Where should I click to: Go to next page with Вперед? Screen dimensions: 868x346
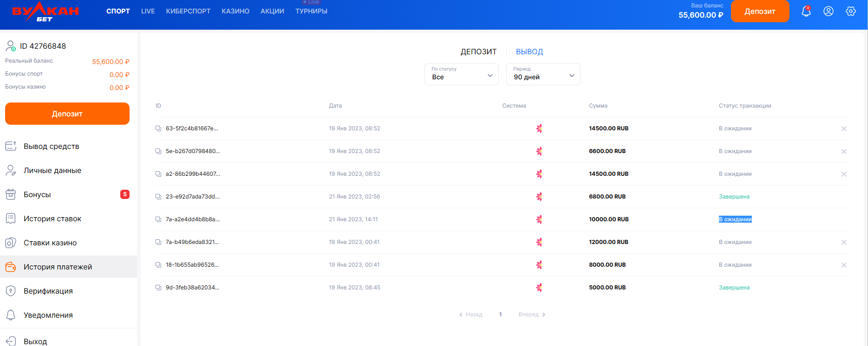(532, 314)
